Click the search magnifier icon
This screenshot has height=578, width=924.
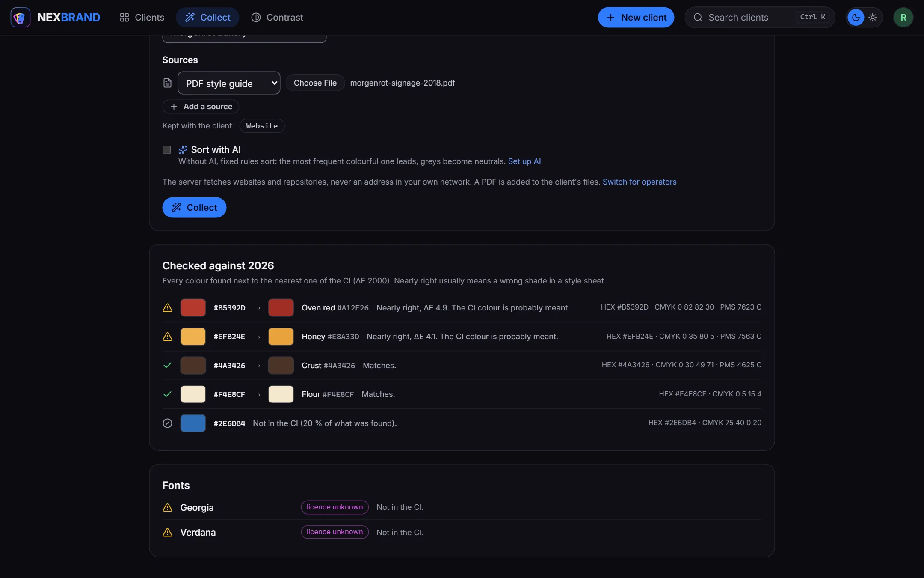tap(698, 17)
